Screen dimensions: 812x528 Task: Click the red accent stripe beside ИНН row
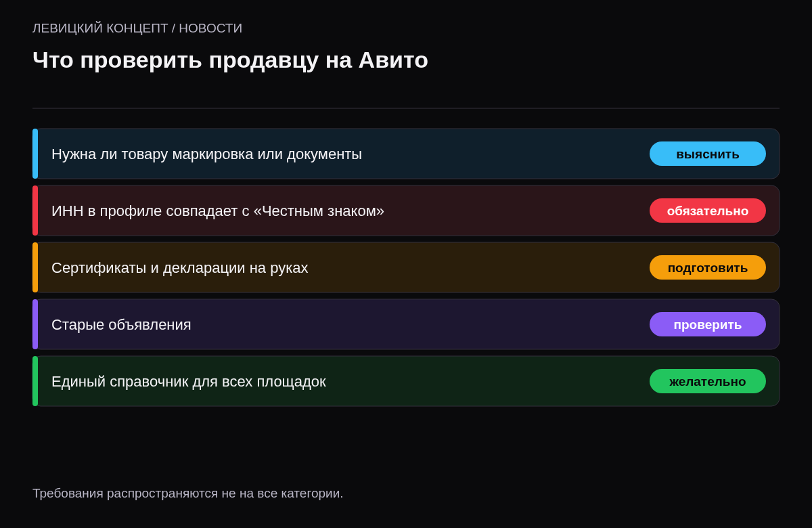[x=35, y=211]
